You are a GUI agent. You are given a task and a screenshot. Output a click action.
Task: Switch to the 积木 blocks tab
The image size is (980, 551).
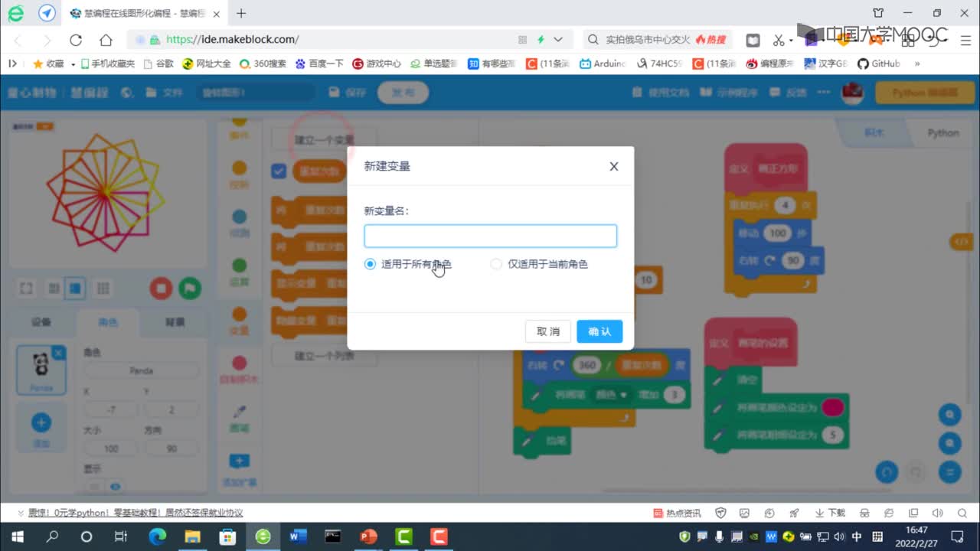tap(874, 132)
